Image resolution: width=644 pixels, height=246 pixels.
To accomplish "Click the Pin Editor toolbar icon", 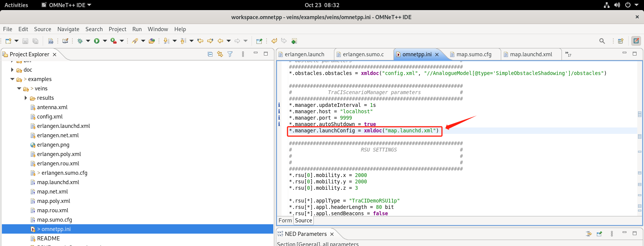I will point(259,41).
